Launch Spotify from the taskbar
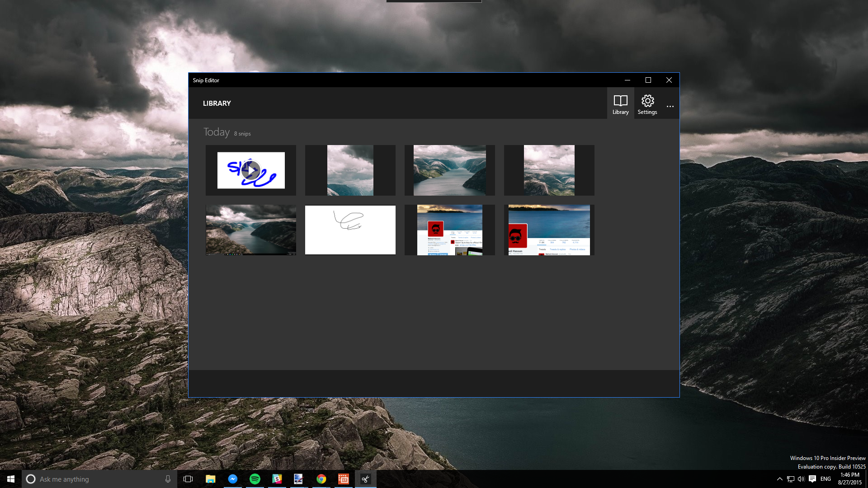The image size is (868, 488). [x=255, y=479]
